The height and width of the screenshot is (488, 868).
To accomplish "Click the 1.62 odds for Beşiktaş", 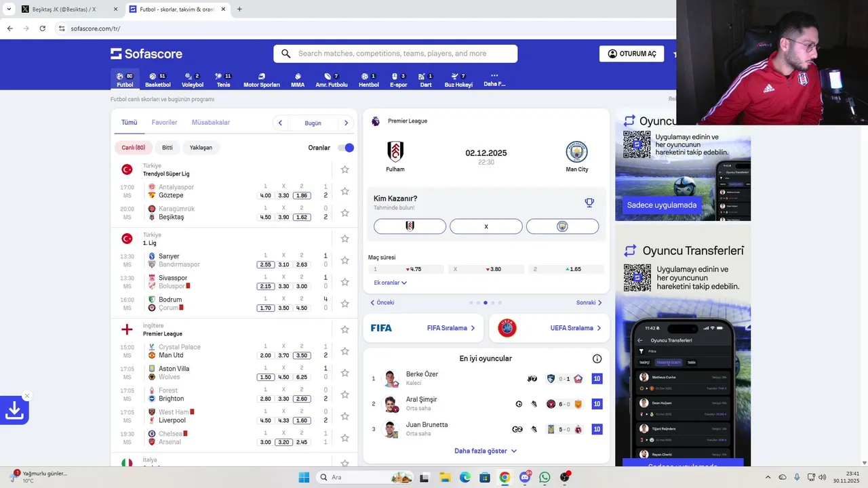I will click(x=302, y=217).
